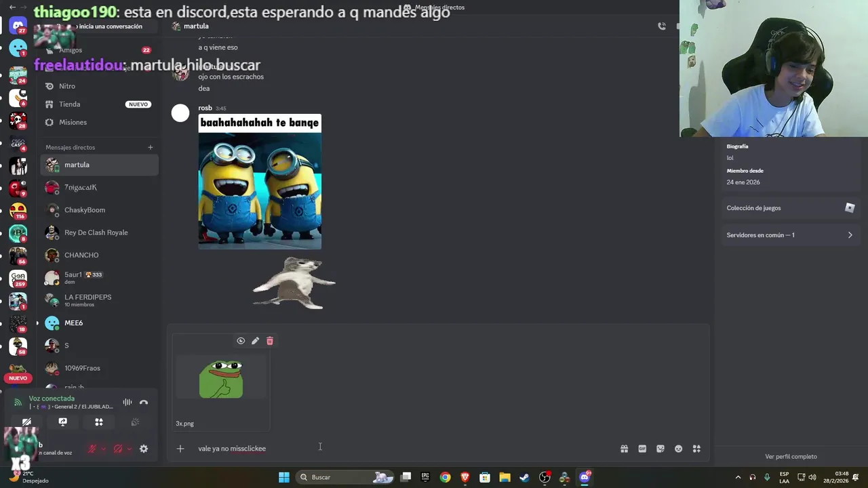Open Discord home direct messages button

tap(18, 26)
